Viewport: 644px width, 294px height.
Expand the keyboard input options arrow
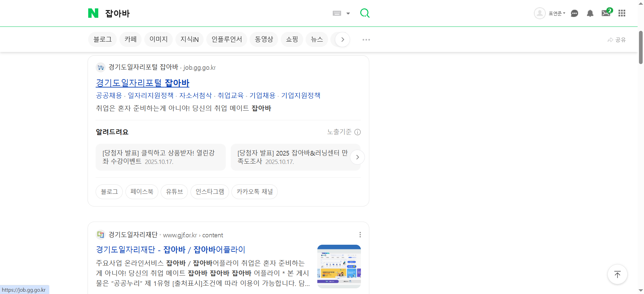click(348, 13)
